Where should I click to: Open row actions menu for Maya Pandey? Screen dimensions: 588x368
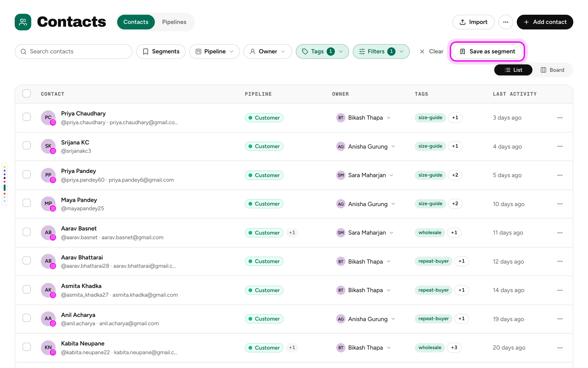coord(560,204)
